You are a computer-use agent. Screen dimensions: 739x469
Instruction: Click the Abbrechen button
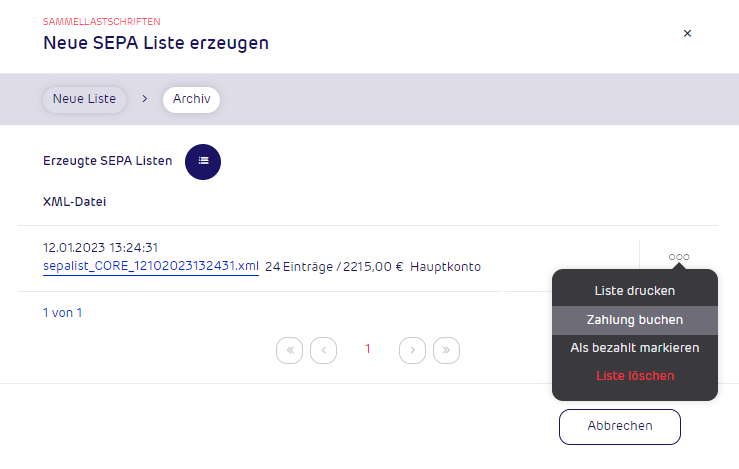pyautogui.click(x=620, y=427)
